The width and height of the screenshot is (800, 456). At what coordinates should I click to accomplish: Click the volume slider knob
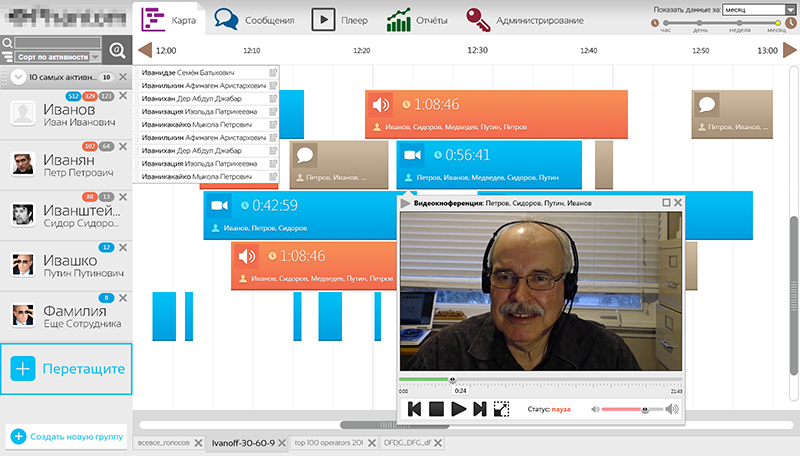pyautogui.click(x=645, y=409)
